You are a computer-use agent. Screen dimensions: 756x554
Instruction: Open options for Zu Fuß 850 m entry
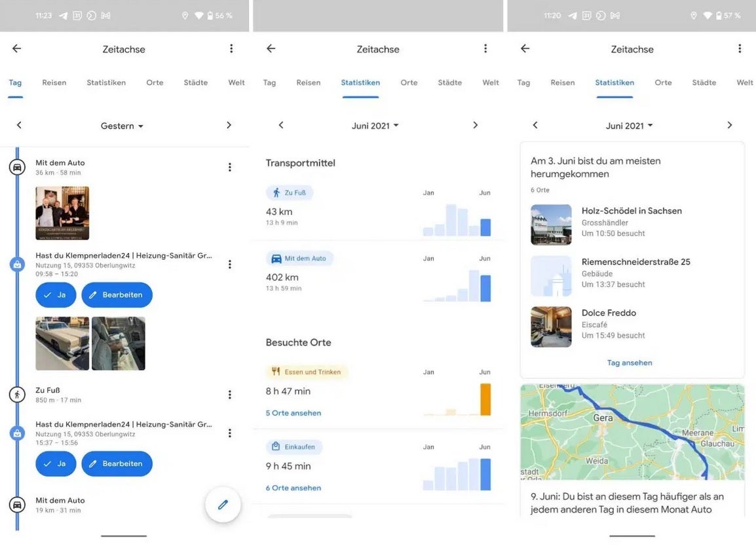tap(229, 394)
